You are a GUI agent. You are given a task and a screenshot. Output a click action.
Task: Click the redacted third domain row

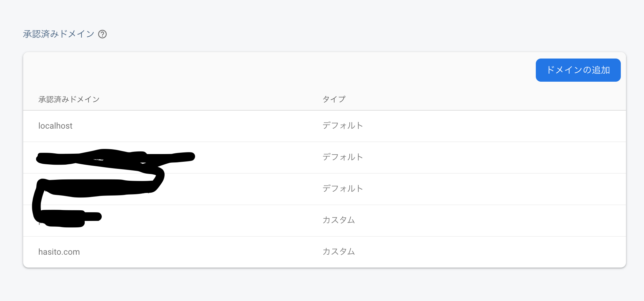225,189
